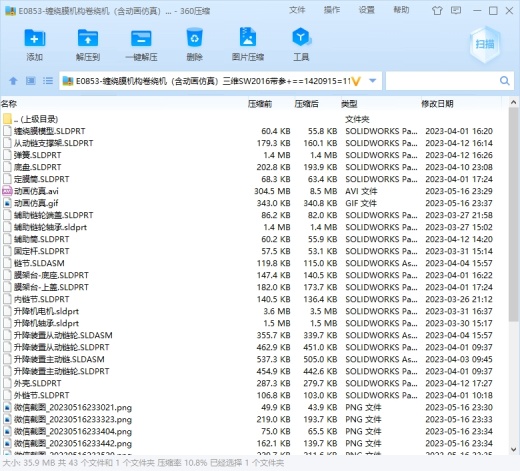Click the 扫描 (scan) hexagon button
The image size is (520, 471).
(x=484, y=44)
